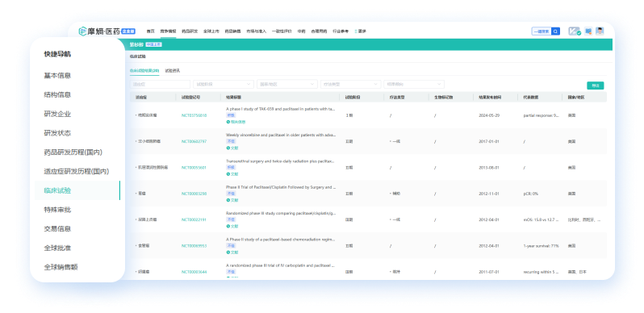Open 行业参考 in top navigation
Viewport: 644px width, 313px height.
pos(341,31)
